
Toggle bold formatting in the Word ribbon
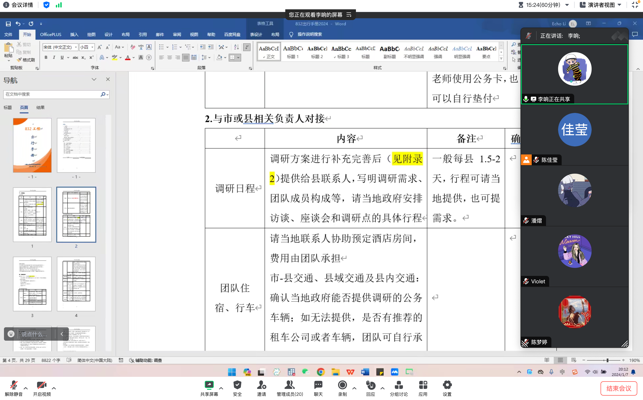(x=46, y=58)
